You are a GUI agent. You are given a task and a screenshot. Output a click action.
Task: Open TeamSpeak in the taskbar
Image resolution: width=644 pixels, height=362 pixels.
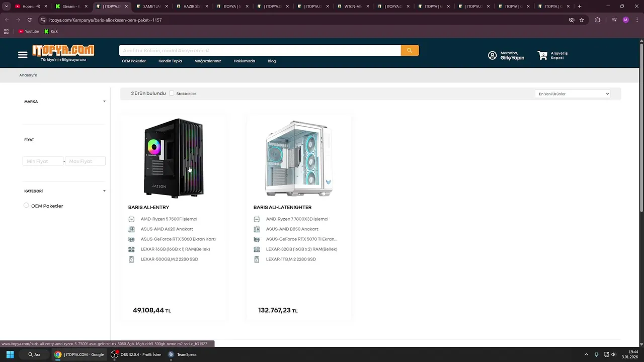pos(182,354)
